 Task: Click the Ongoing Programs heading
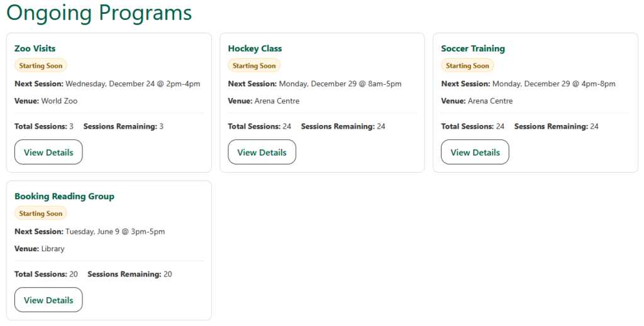[99, 13]
